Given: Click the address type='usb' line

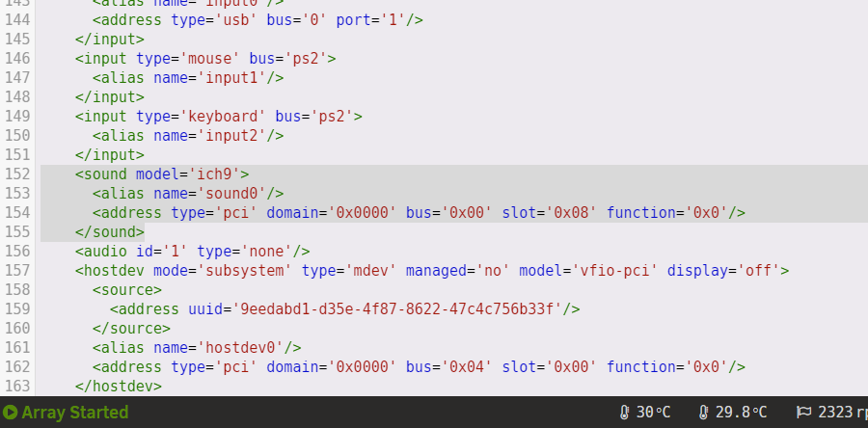Looking at the screenshot, I should click(258, 20).
